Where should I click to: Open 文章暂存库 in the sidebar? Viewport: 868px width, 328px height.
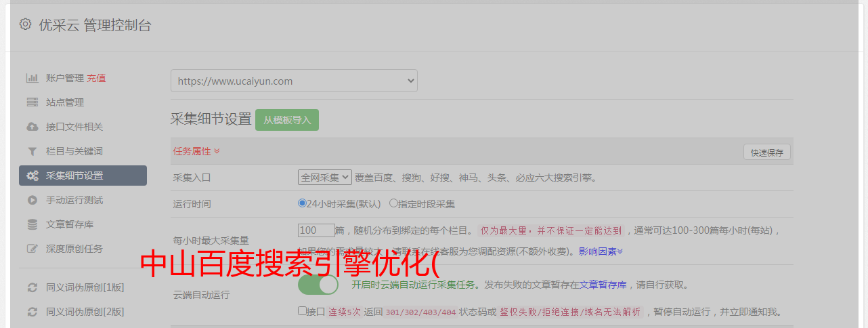[70, 224]
